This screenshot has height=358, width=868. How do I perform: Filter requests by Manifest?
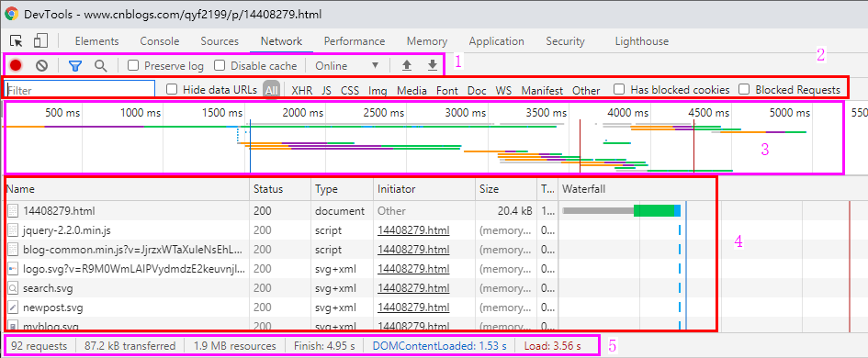pos(542,90)
